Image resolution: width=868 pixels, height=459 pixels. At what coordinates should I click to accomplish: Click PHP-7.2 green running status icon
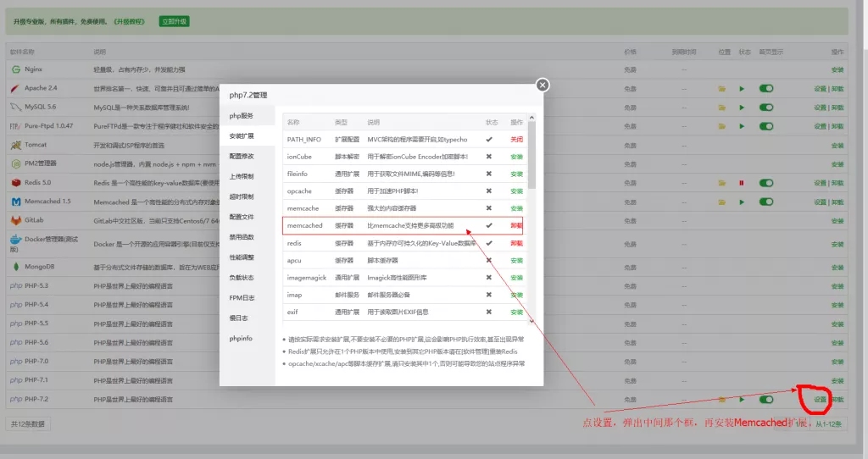tap(742, 400)
